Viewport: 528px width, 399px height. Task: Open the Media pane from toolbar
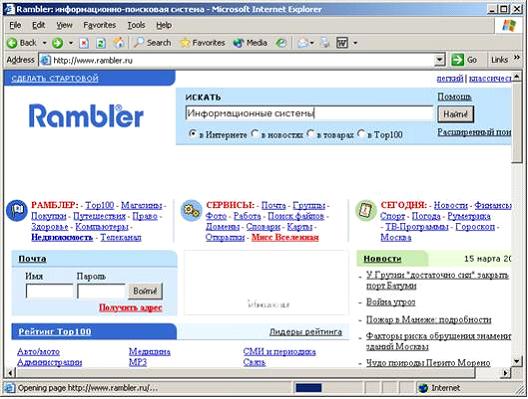tap(250, 43)
